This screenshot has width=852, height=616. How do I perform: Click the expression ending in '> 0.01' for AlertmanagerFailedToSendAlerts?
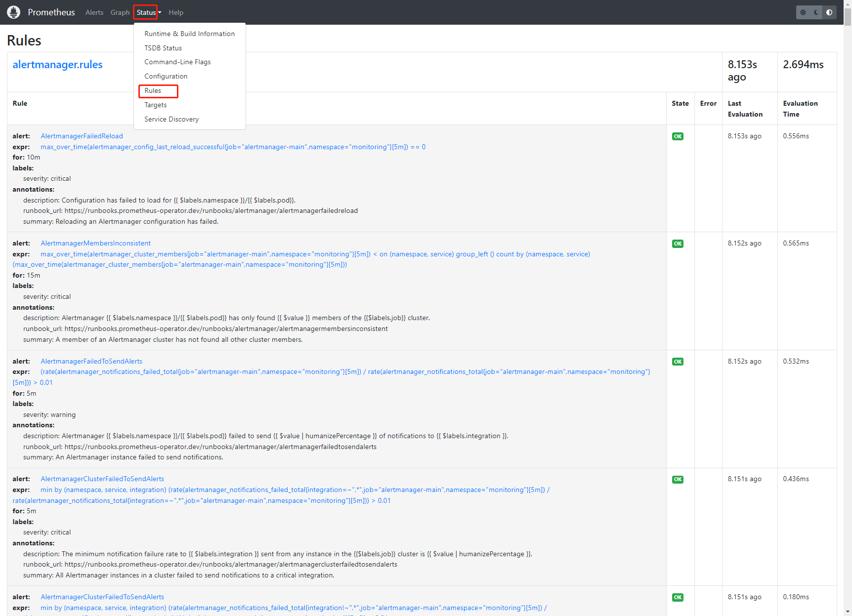331,377
